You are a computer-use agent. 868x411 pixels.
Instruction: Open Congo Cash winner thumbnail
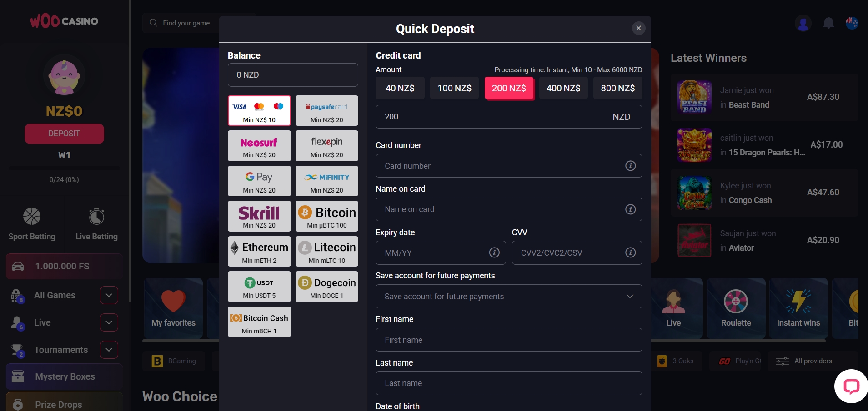694,193
